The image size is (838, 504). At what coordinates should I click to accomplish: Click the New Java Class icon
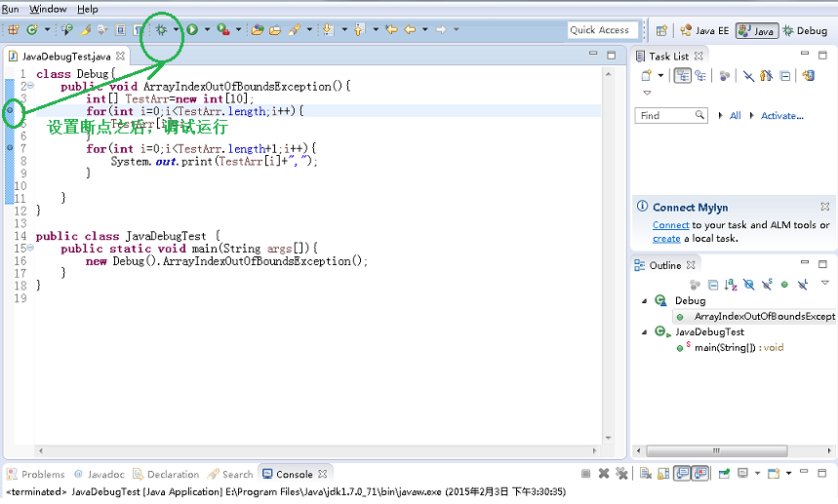click(x=32, y=29)
